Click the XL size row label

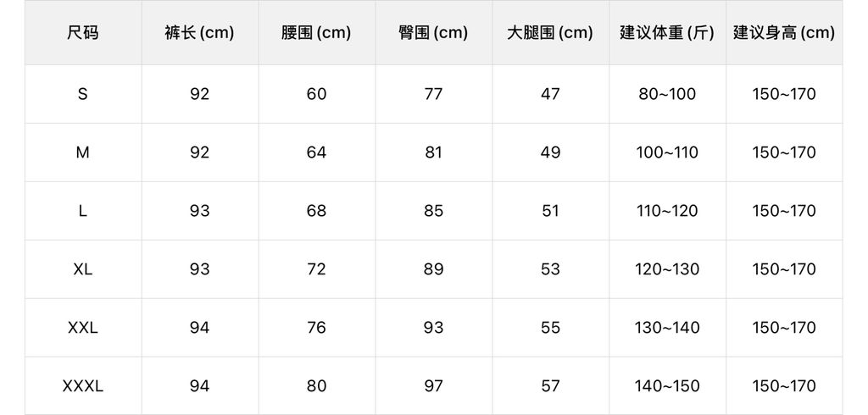[x=83, y=269]
